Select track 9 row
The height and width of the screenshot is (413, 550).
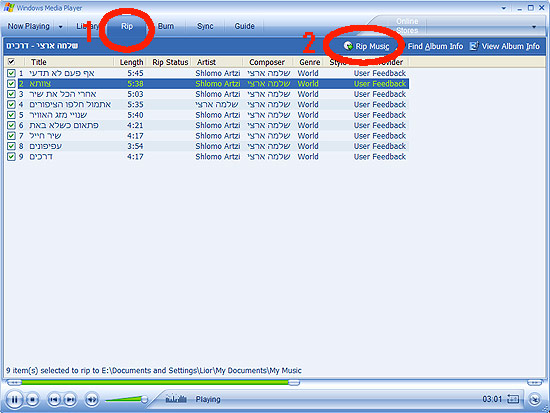point(213,156)
